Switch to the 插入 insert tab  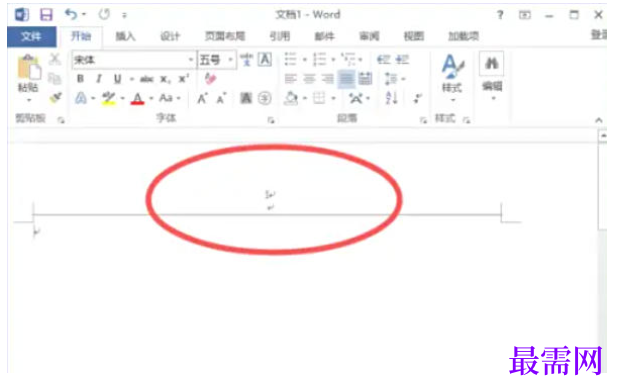pyautogui.click(x=125, y=36)
